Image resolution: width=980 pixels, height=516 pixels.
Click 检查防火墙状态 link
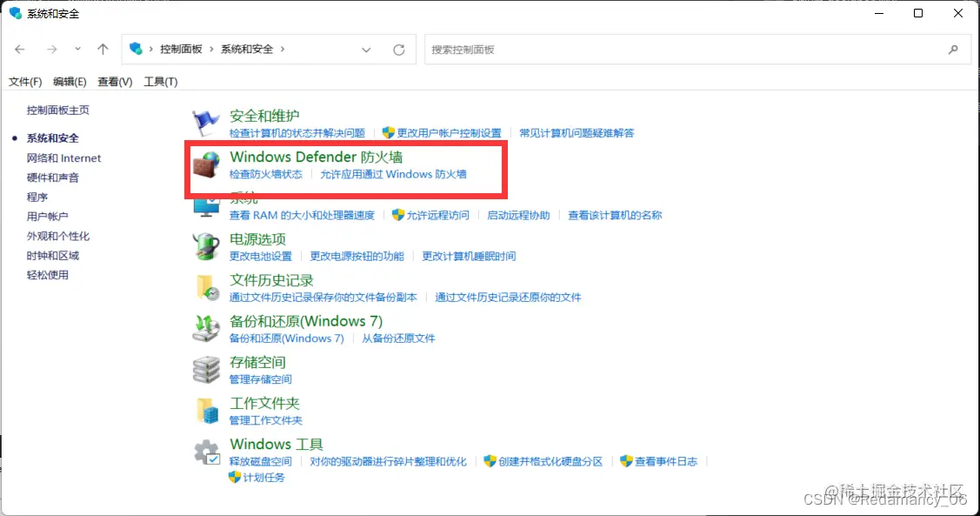(265, 175)
